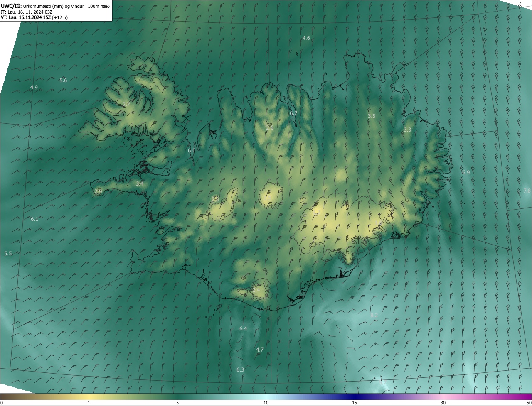Click the 4.9 value at far northwest sea

tap(34, 87)
